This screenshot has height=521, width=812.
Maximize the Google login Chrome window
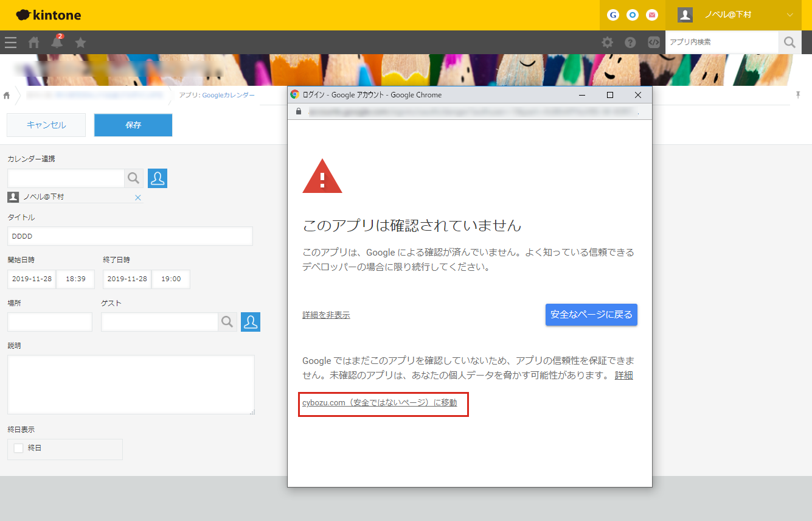click(x=610, y=95)
